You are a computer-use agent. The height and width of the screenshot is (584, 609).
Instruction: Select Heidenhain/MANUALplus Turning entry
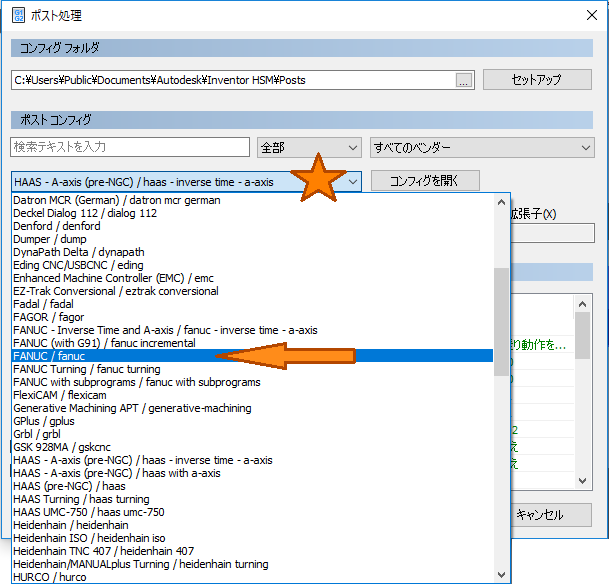(252, 564)
